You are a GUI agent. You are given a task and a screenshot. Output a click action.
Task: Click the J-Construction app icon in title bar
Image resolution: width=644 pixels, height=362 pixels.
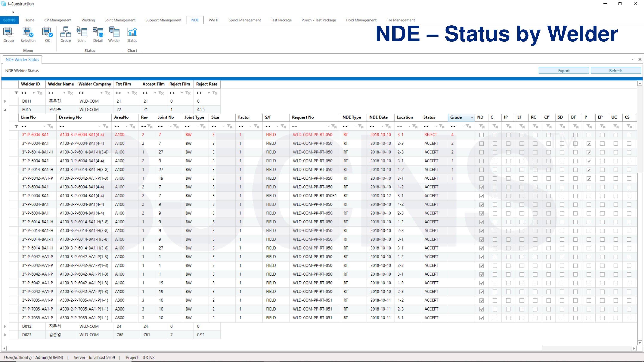pyautogui.click(x=3, y=4)
